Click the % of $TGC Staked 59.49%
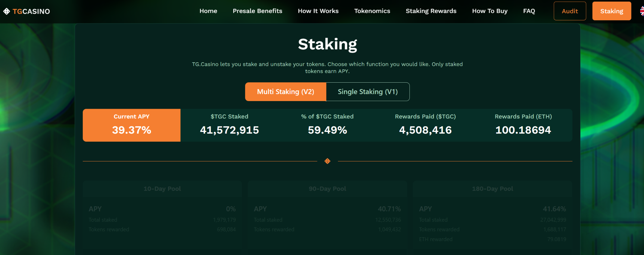Image resolution: width=644 pixels, height=255 pixels. (327, 130)
